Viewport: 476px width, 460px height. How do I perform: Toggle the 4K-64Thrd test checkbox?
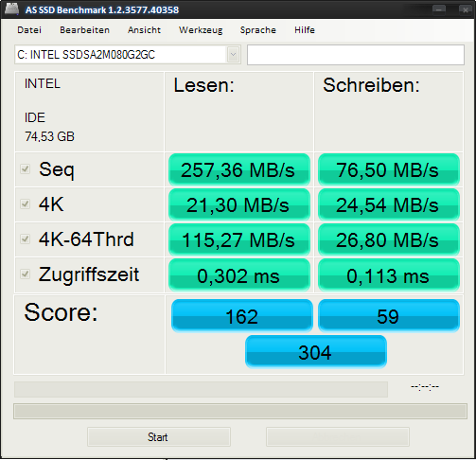(25, 239)
